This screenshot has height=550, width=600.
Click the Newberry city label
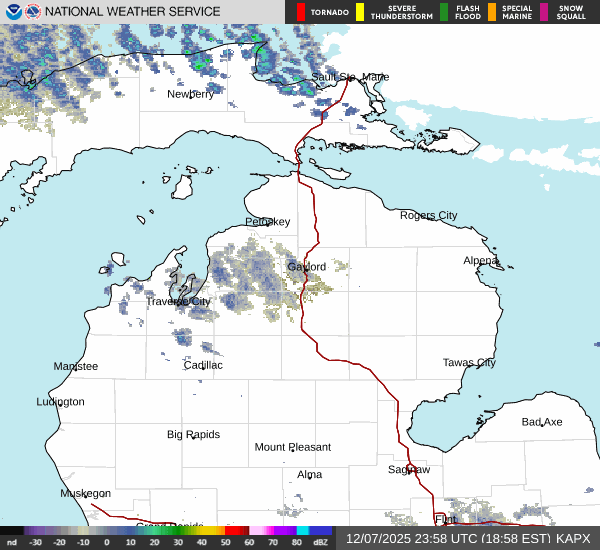tap(190, 94)
